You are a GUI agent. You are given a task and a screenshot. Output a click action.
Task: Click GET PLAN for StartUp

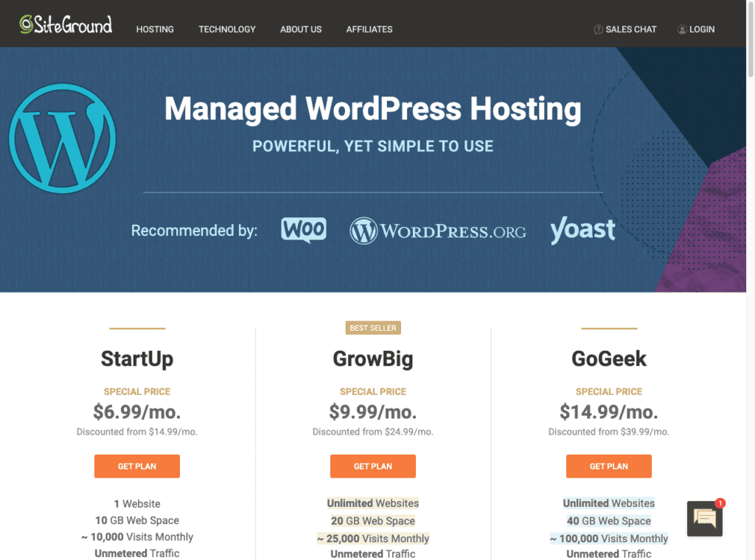[137, 466]
